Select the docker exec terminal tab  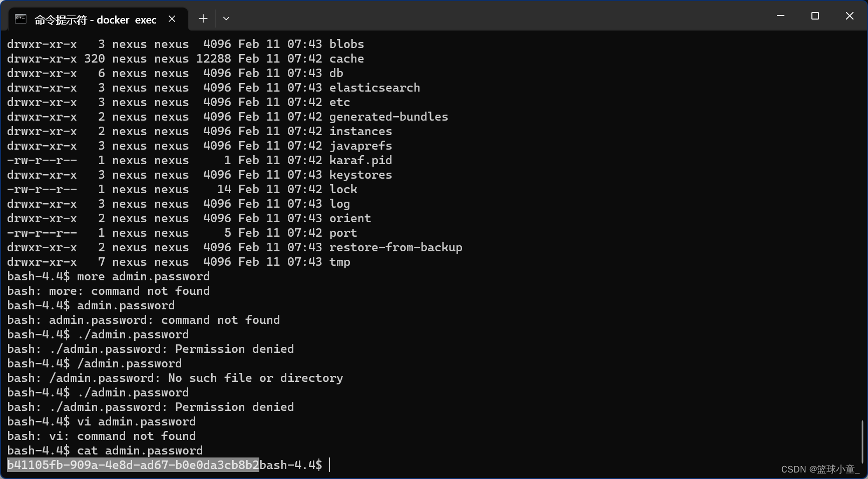pos(99,19)
